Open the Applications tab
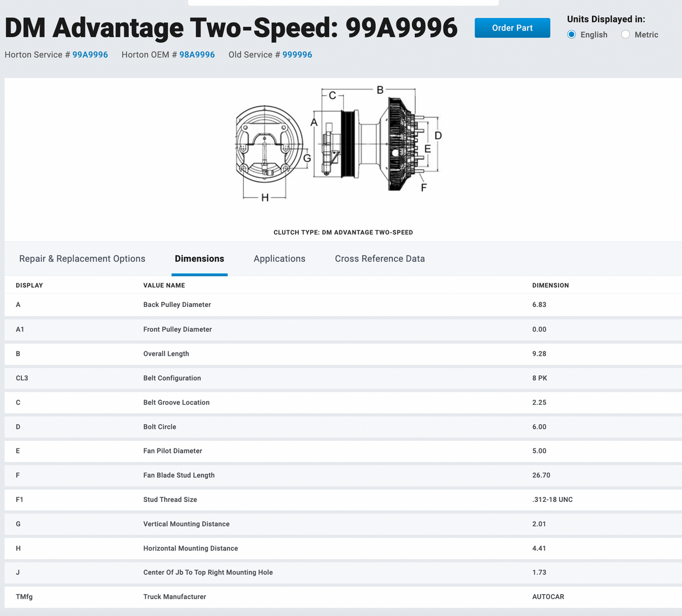 click(x=279, y=259)
